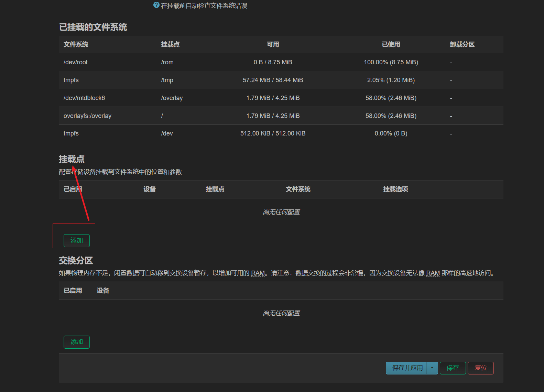Image resolution: width=544 pixels, height=392 pixels.
Task: Click the help icon beside the filesystem check text
Action: tap(156, 5)
